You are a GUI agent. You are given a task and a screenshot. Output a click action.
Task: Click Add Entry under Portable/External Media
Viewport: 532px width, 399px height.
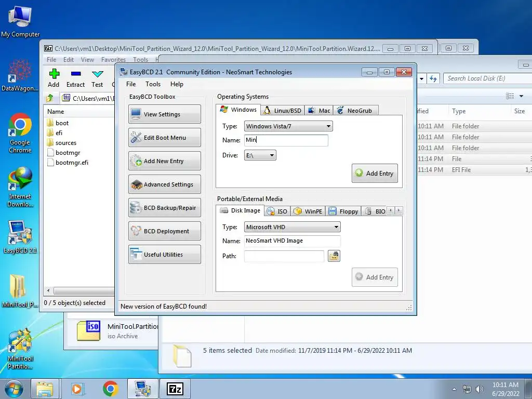[x=375, y=277]
